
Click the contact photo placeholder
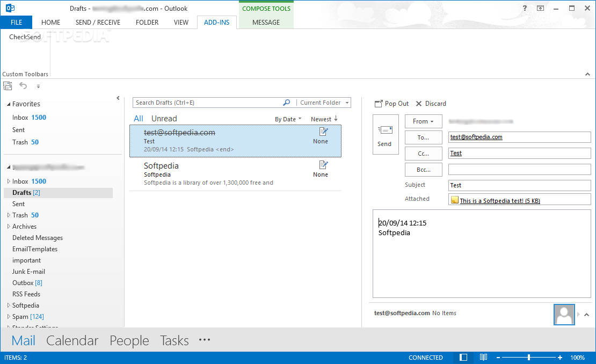click(564, 315)
